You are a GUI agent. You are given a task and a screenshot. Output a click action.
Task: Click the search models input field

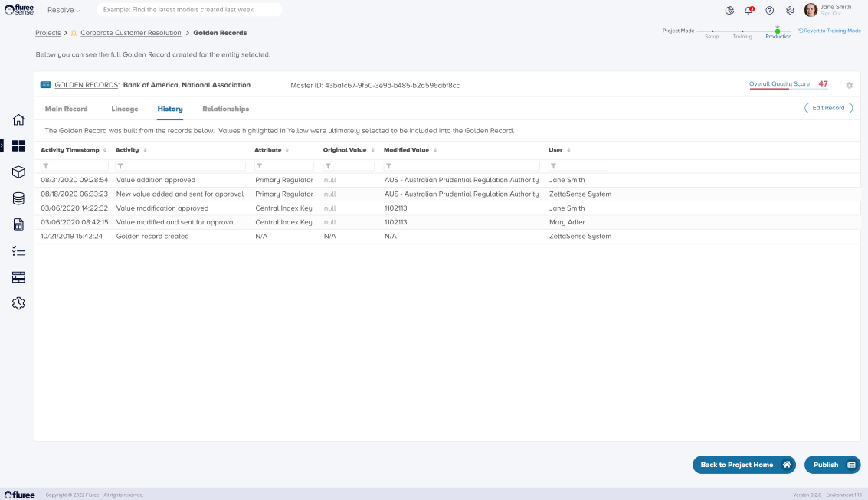coord(189,9)
